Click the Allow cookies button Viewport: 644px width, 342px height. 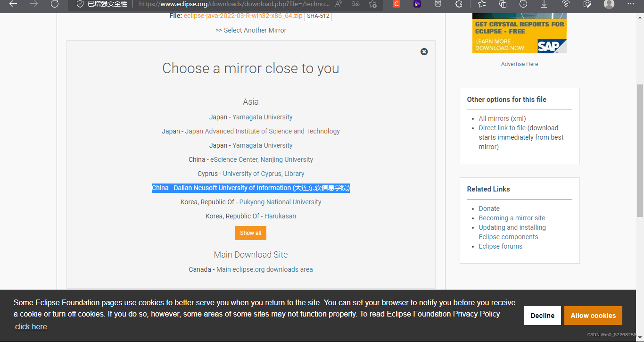593,316
